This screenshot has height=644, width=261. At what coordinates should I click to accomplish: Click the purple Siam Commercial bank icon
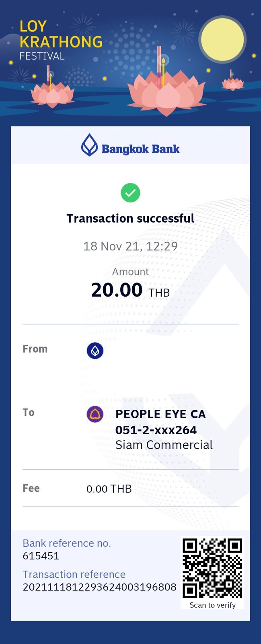tap(95, 414)
